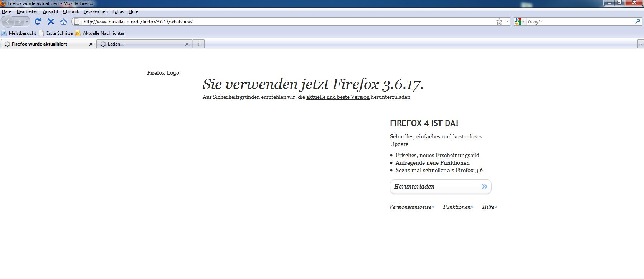The image size is (644, 279).
Task: Open the Bearbeiten menu
Action: point(28,11)
